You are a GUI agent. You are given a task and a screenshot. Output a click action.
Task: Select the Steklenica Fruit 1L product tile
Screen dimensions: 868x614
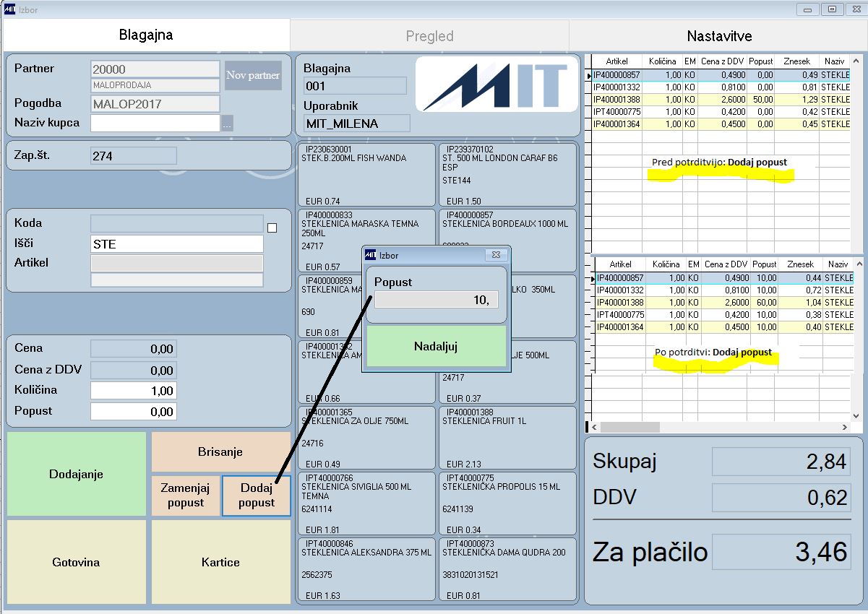507,438
